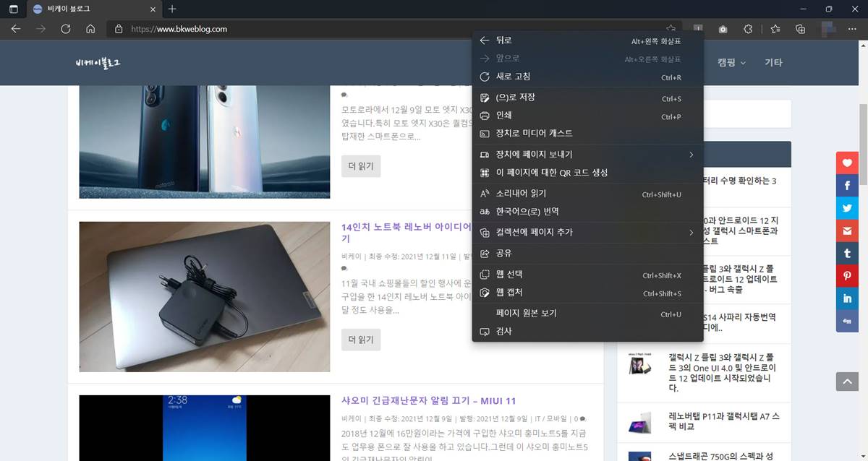Click the LinkedIn share icon

pyautogui.click(x=846, y=298)
